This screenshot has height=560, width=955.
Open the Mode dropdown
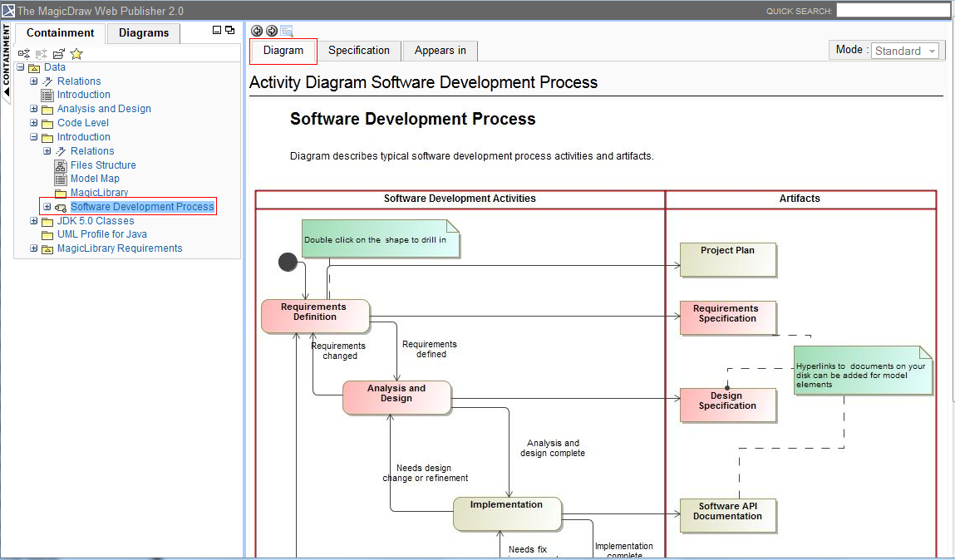pyautogui.click(x=905, y=51)
